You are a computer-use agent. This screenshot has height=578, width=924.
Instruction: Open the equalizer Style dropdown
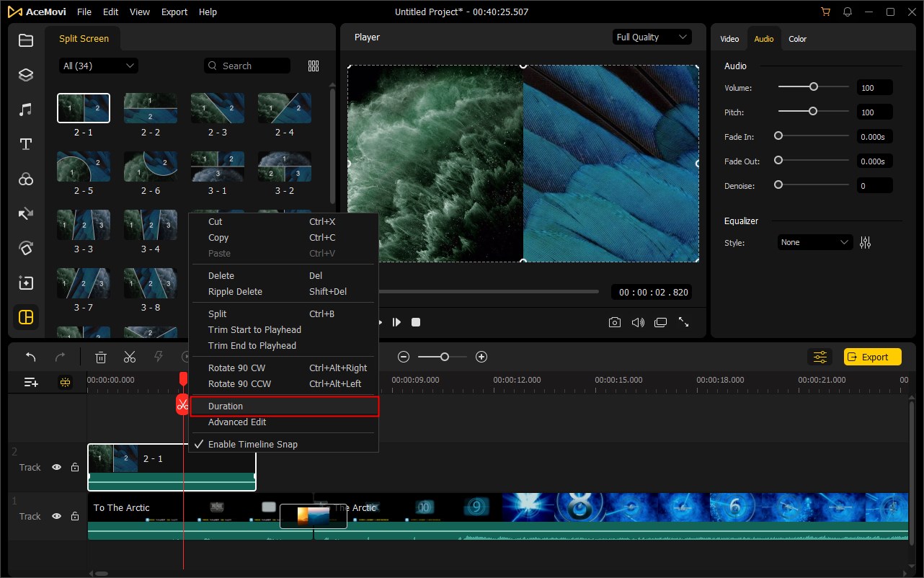814,243
